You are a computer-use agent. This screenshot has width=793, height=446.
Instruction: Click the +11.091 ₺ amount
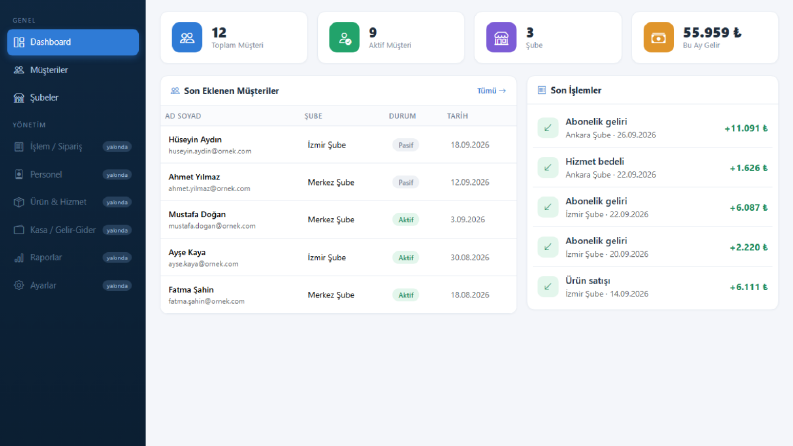[746, 128]
